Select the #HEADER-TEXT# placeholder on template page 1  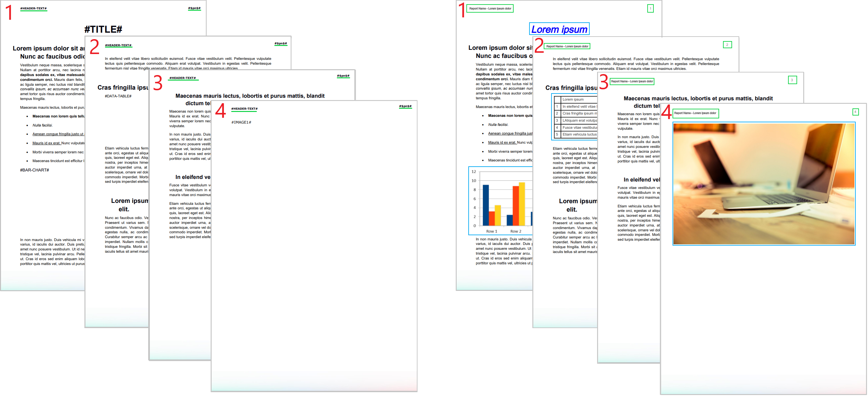(x=33, y=8)
